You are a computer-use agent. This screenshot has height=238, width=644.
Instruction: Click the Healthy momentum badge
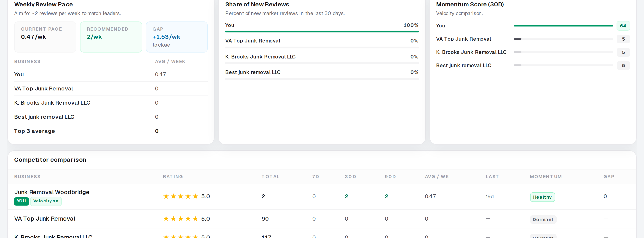click(x=542, y=197)
